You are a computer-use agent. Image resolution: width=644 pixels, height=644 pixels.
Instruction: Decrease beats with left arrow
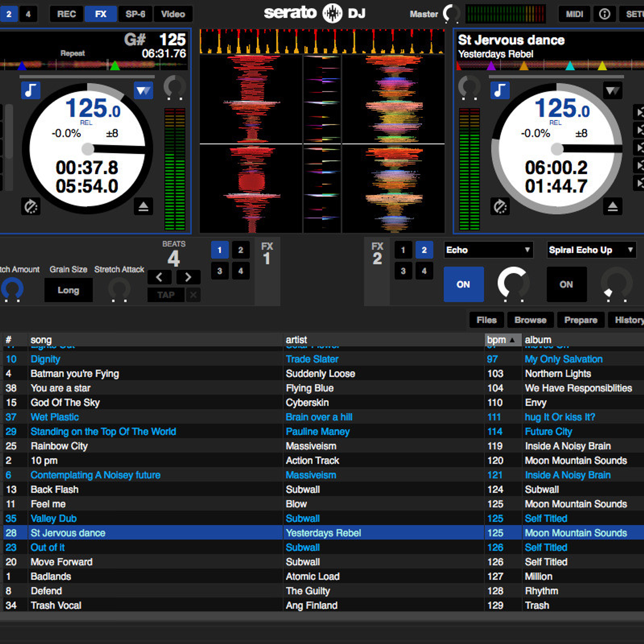(x=159, y=277)
